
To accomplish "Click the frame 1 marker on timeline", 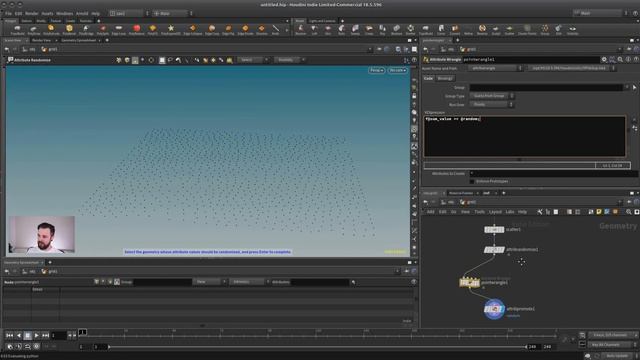I will [x=82, y=332].
